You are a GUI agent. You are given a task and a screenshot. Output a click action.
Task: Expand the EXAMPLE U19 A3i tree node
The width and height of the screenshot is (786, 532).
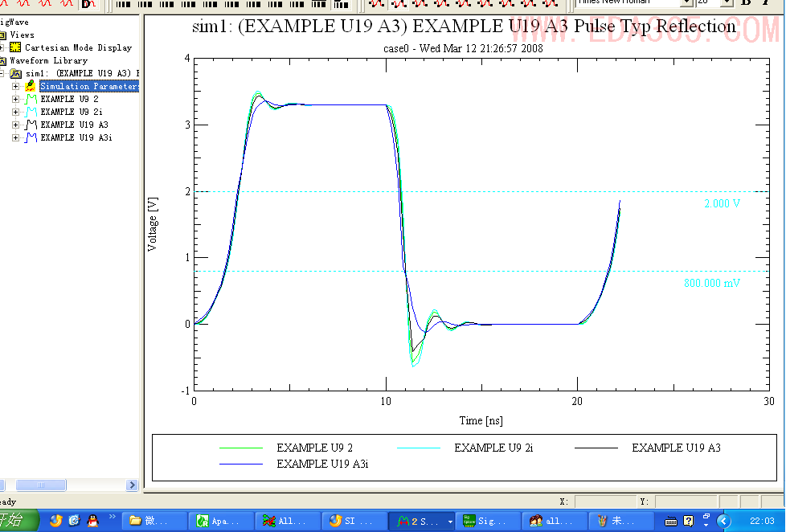tap(15, 137)
